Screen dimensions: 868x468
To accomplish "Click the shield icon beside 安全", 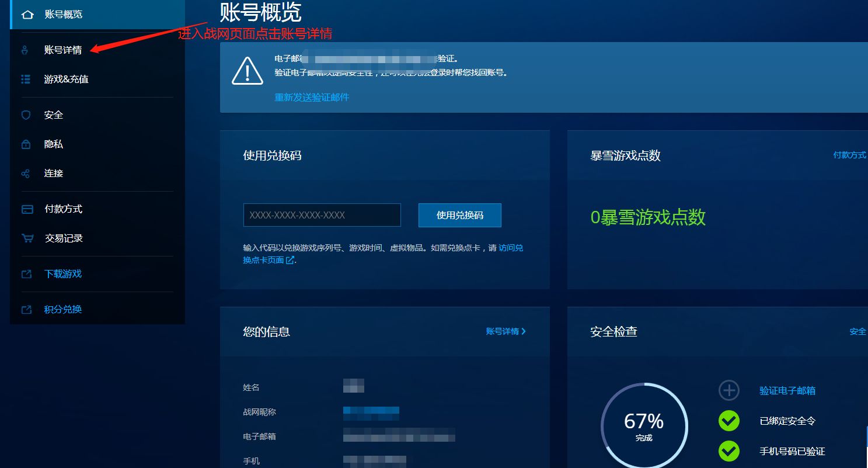I will tap(26, 115).
